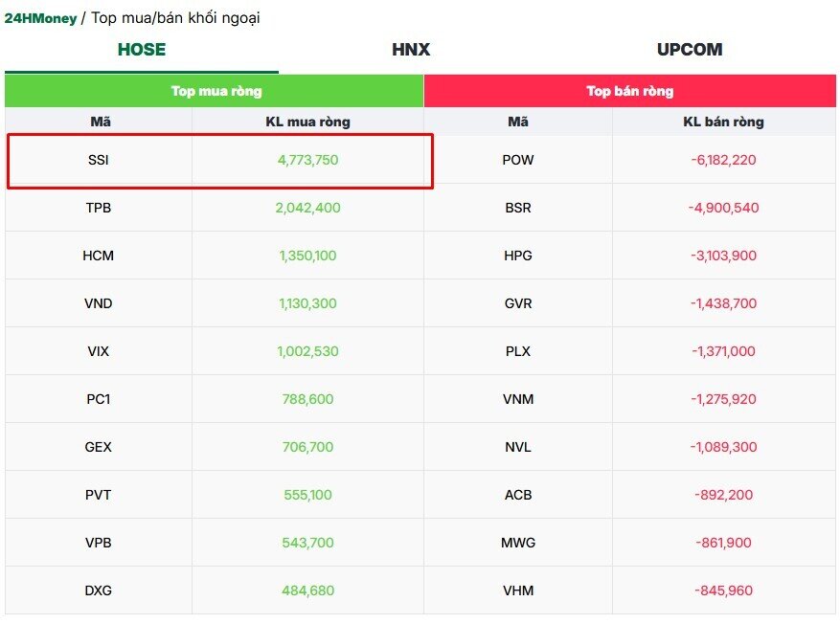Click the Top bán ròng header
The width and height of the screenshot is (840, 624).
click(x=630, y=91)
